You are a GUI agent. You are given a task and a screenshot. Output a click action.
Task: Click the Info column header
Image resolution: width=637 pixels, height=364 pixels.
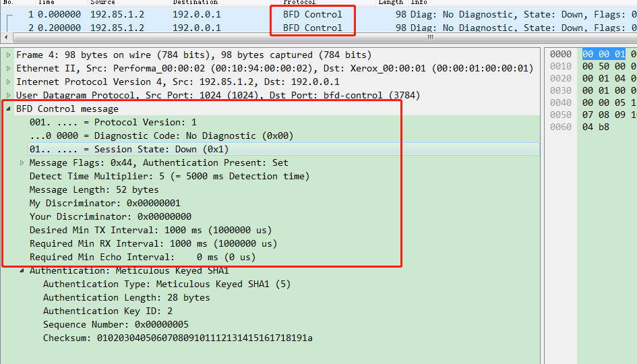[x=419, y=2]
